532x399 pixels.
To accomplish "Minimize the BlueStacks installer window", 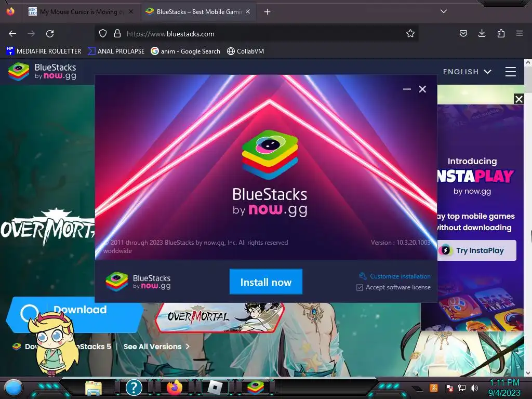I will [407, 89].
